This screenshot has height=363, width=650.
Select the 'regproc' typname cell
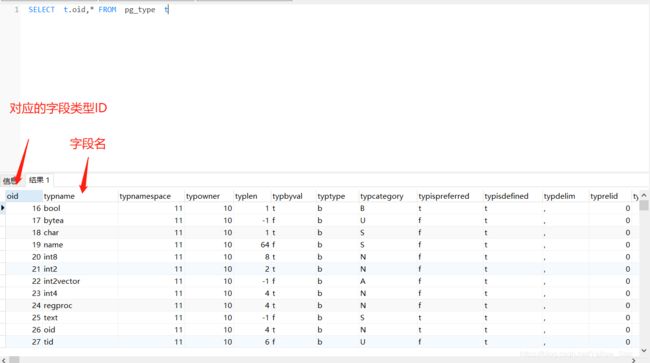pyautogui.click(x=80, y=305)
